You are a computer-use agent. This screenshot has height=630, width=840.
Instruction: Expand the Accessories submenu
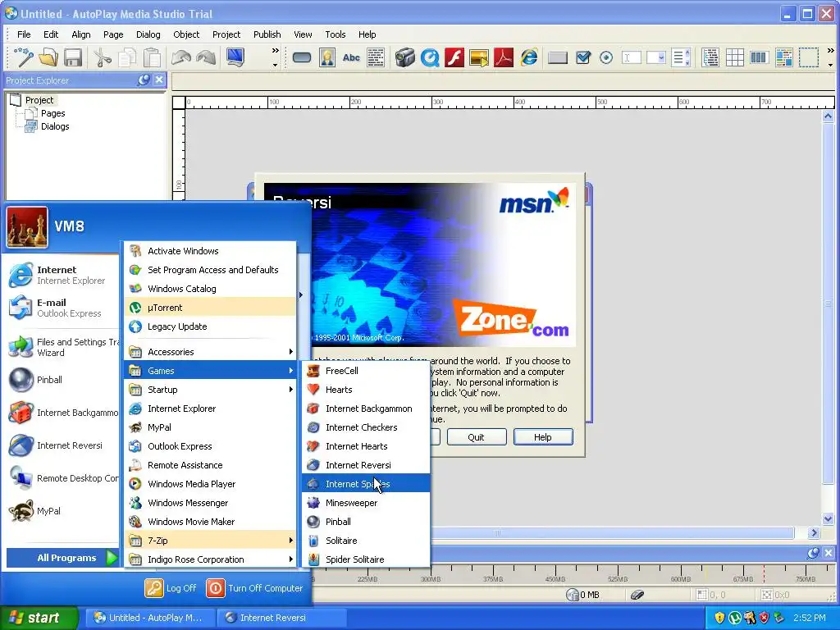211,352
